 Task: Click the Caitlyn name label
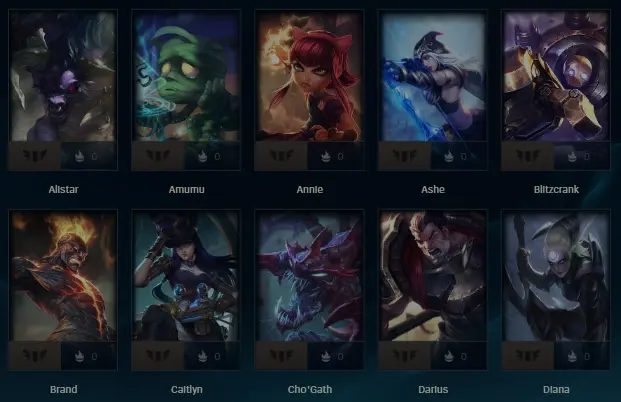187,390
